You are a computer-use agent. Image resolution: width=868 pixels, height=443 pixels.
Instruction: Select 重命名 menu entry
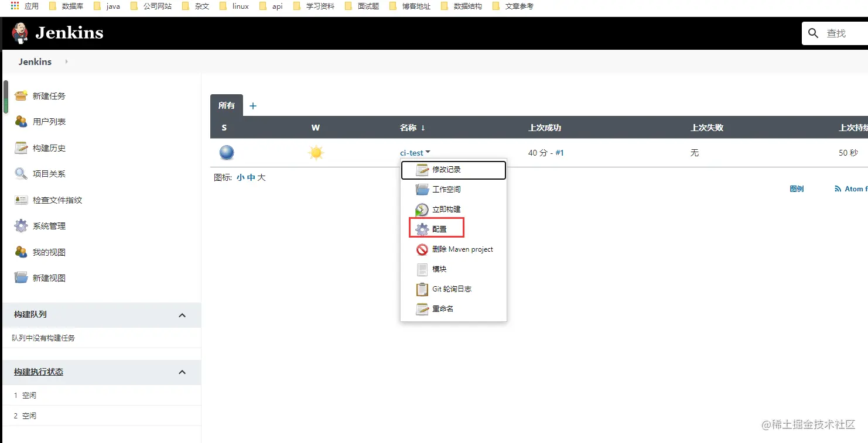(x=453, y=309)
